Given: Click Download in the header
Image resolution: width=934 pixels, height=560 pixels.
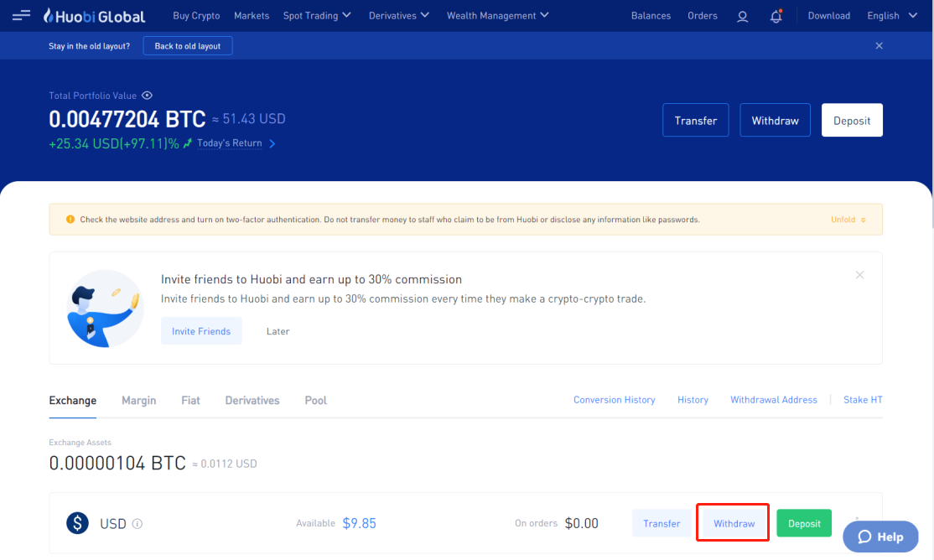Looking at the screenshot, I should (828, 15).
